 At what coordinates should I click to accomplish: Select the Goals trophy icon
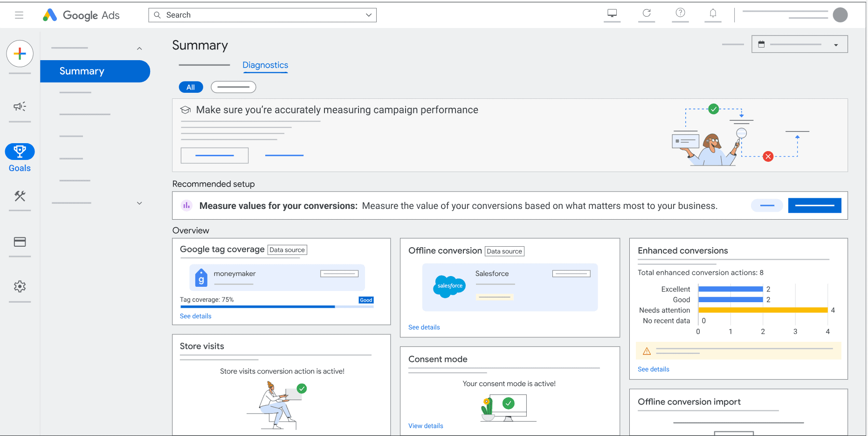pos(20,152)
